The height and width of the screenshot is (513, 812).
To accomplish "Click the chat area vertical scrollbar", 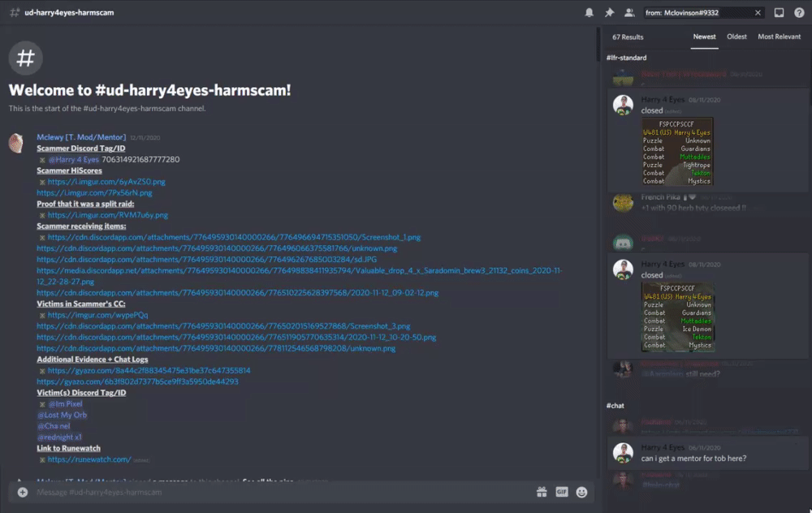I will pos(598,44).
